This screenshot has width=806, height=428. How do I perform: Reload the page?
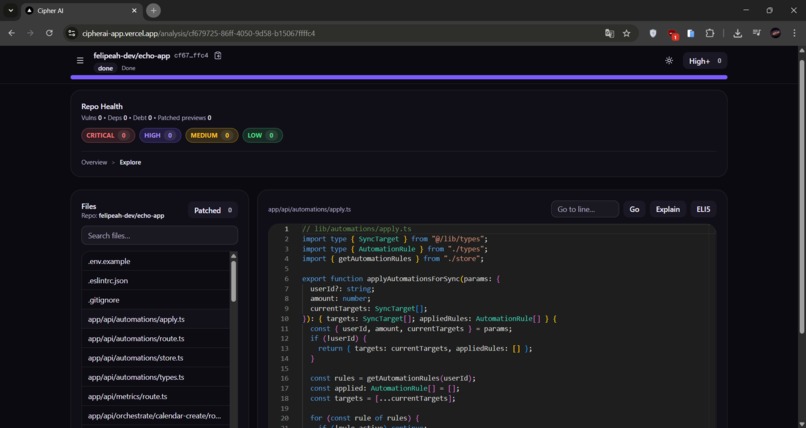point(49,33)
